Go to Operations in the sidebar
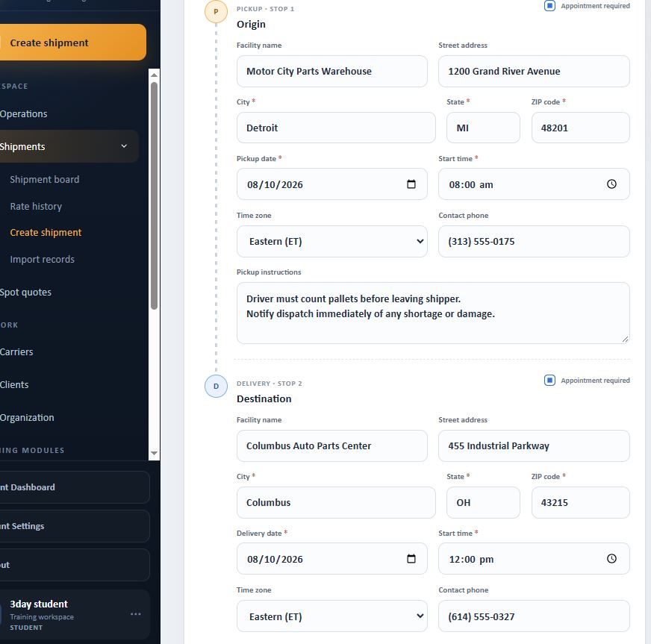651x644 pixels. pos(24,114)
